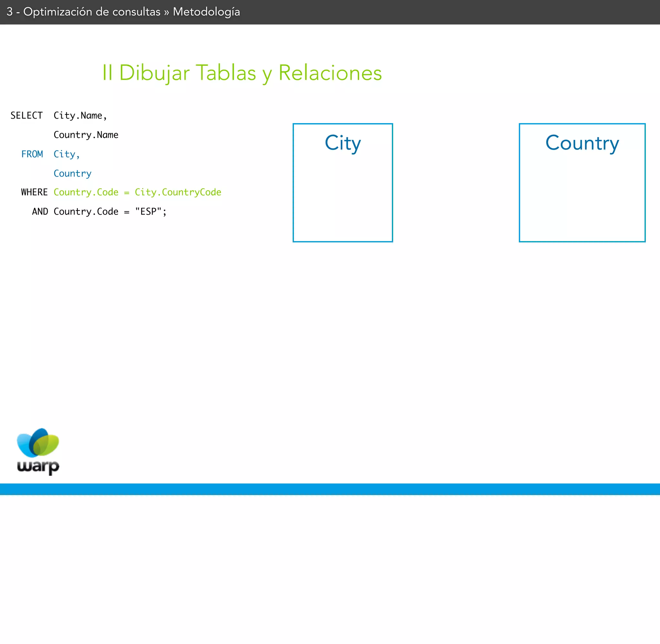This screenshot has height=644, width=660.
Task: Click the blue 'City,' table reference
Action: [x=67, y=154]
